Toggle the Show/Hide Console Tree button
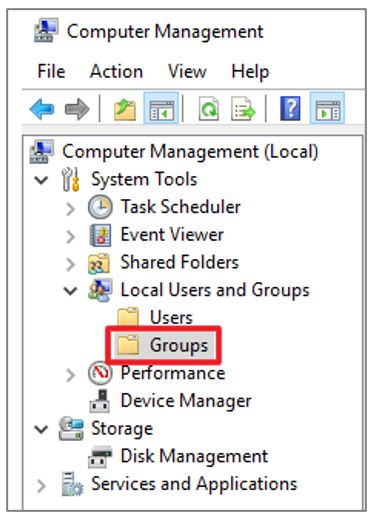 point(161,108)
